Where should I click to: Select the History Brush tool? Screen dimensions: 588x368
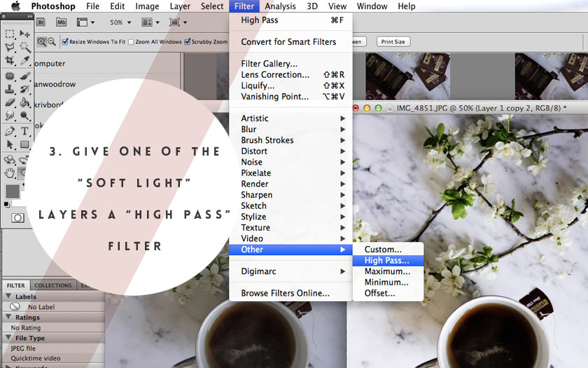pyautogui.click(x=24, y=89)
